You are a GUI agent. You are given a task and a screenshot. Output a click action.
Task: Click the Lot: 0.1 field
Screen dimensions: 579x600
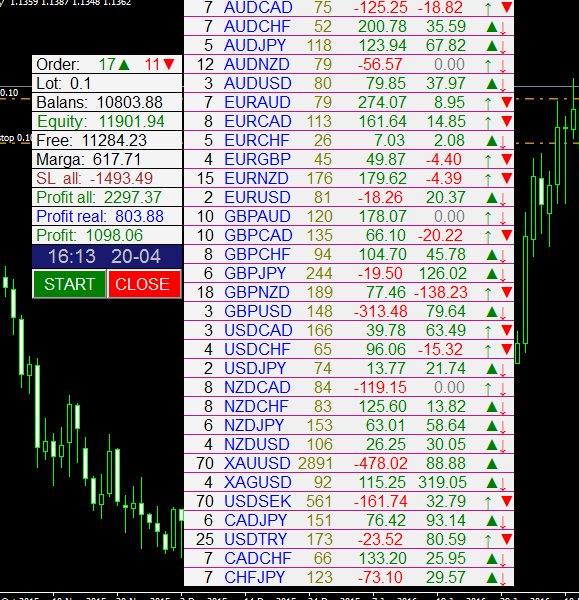[x=107, y=83]
